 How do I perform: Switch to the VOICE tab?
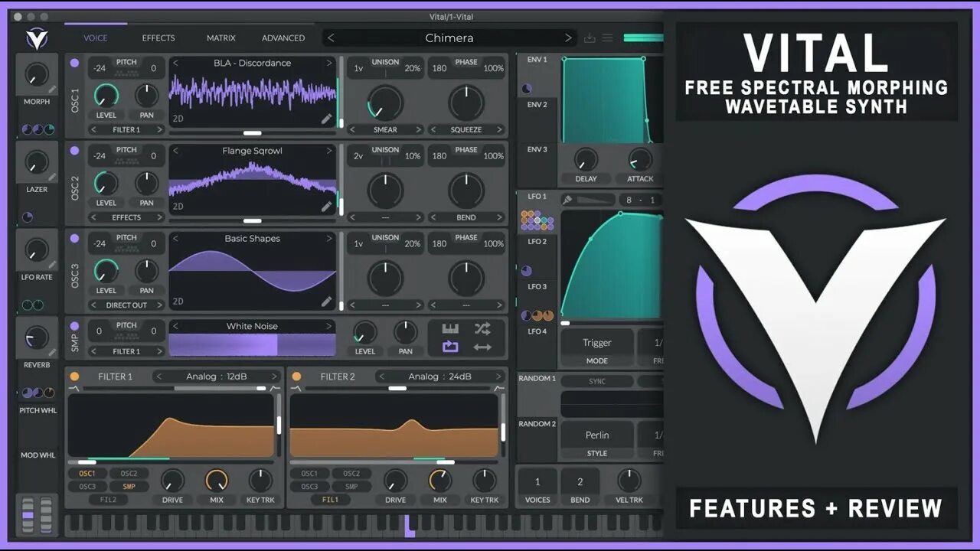96,37
